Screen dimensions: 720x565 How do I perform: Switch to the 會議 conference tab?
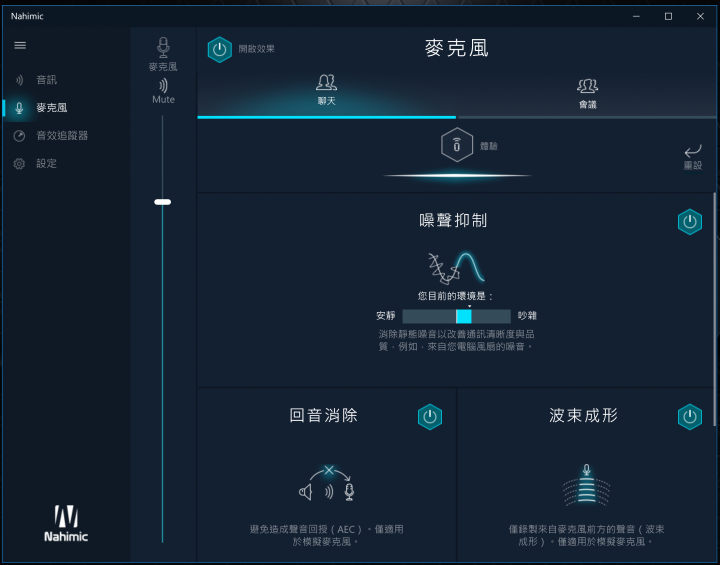click(x=587, y=94)
